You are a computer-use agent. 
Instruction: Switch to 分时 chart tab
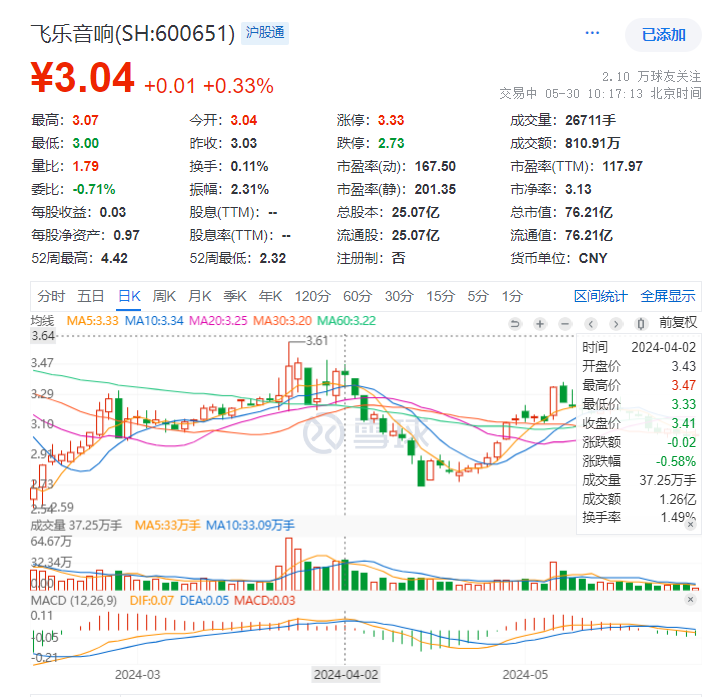51,296
